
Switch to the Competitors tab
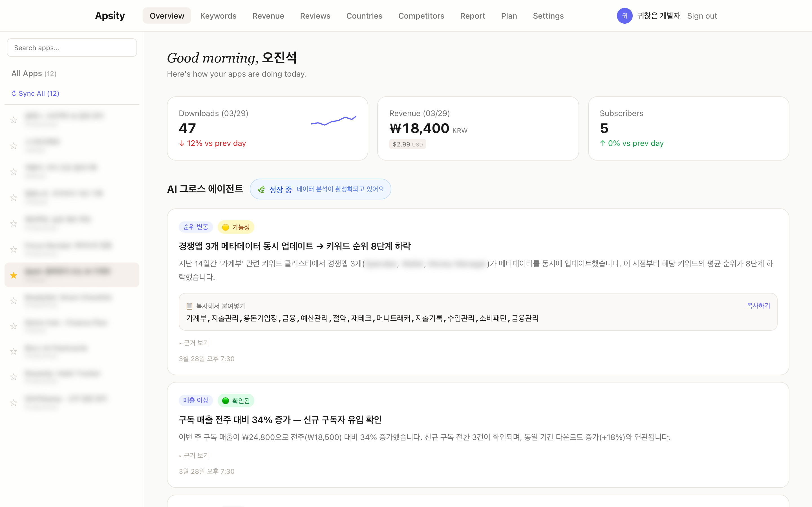coord(421,16)
